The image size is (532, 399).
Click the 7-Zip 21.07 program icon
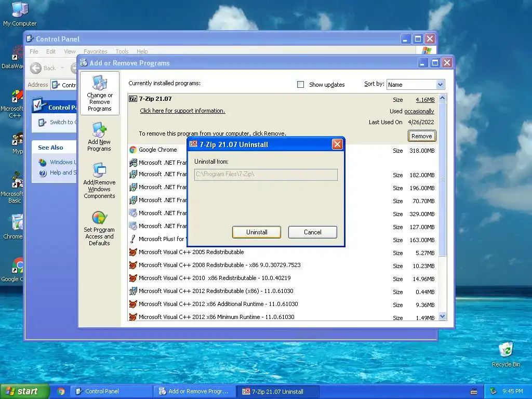click(x=133, y=99)
